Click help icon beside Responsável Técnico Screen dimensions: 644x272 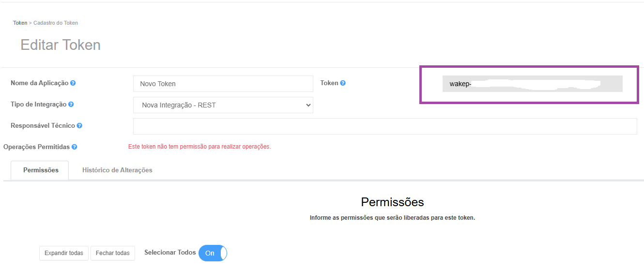tap(79, 126)
